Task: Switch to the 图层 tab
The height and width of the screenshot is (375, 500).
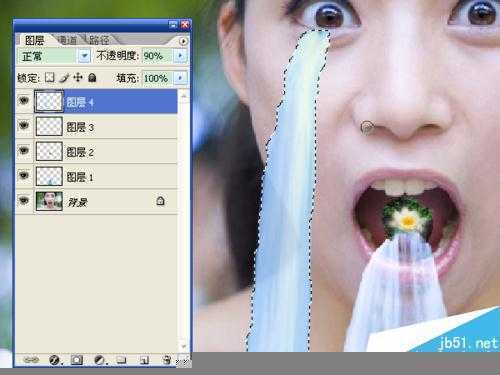Action: [x=34, y=41]
